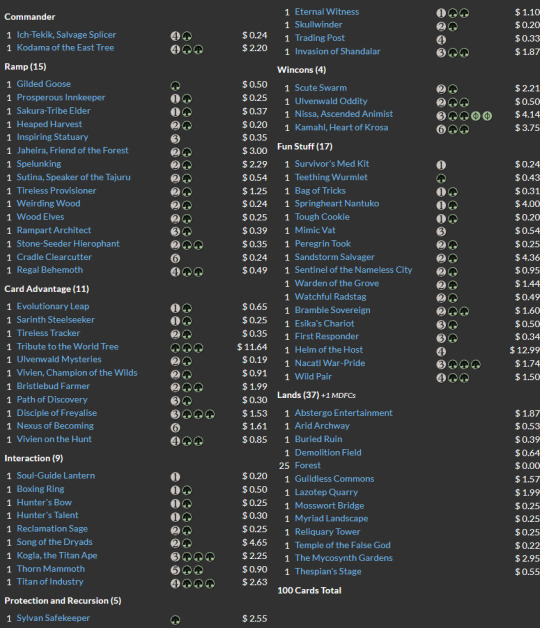Open the Jaheira, Friend of the Forest link
Viewport: 540px width, 628px height.
coord(73,151)
